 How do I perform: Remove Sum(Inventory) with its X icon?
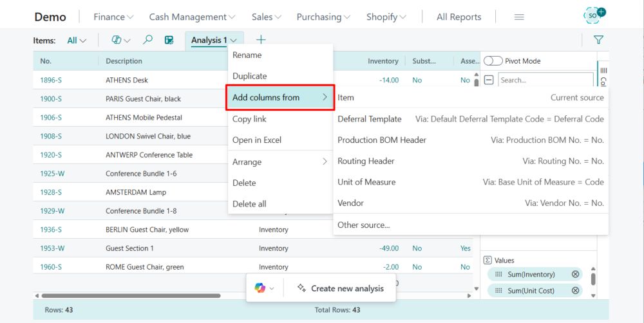click(575, 274)
